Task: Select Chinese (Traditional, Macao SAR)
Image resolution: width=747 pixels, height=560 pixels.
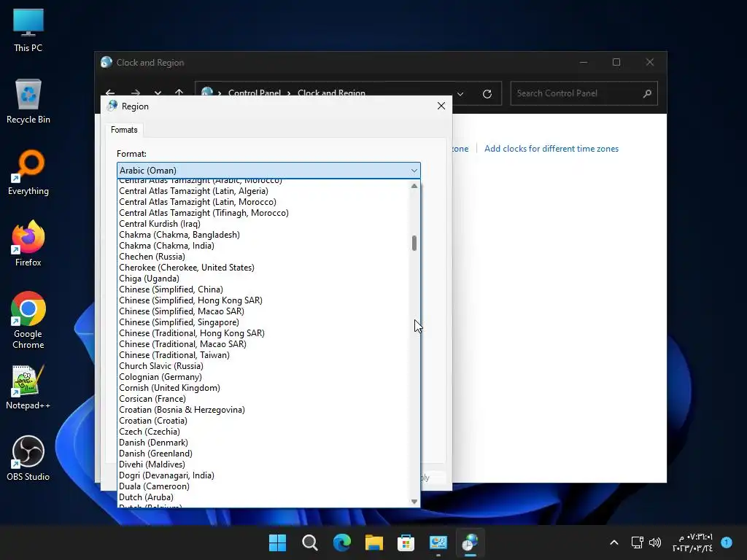Action: point(263,344)
